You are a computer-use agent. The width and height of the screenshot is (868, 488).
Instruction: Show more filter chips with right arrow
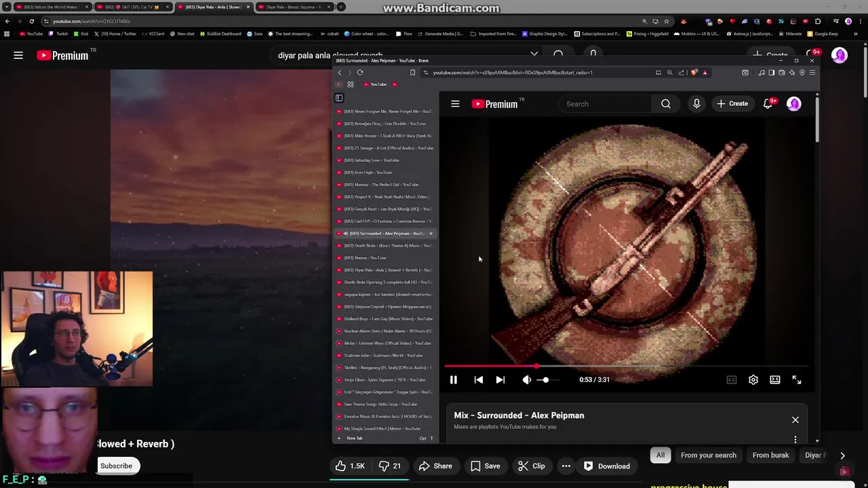coord(842,455)
